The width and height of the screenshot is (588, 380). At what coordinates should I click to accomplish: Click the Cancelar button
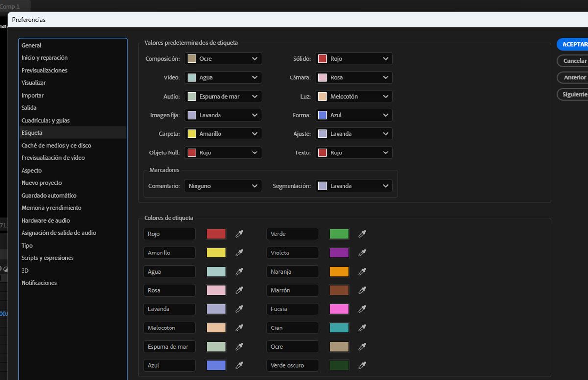573,61
